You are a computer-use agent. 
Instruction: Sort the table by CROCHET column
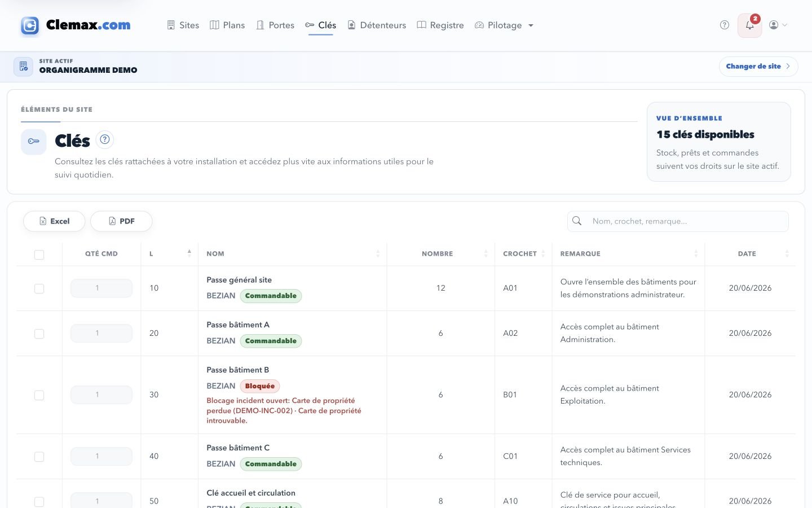[x=523, y=253]
